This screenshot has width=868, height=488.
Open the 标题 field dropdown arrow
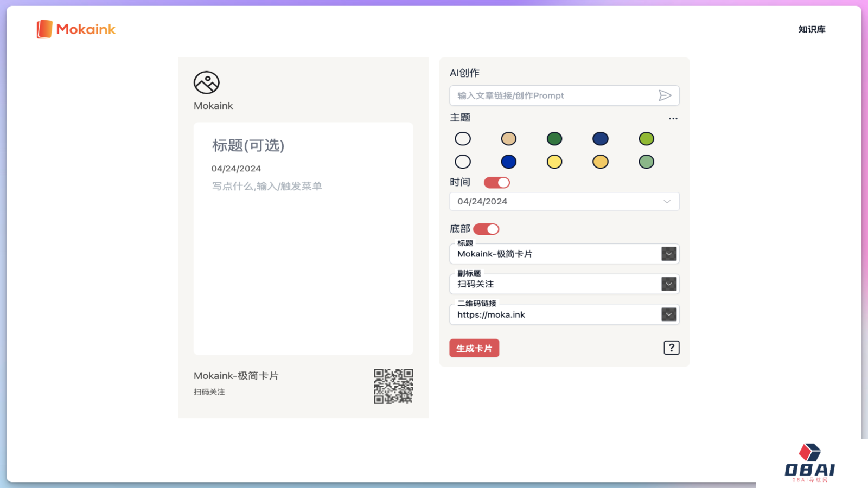point(668,254)
